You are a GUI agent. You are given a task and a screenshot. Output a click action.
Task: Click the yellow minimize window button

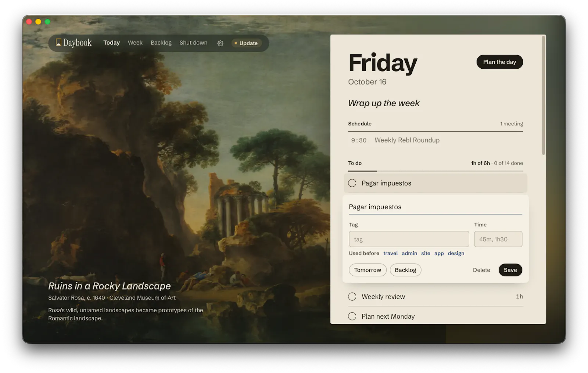pos(38,22)
